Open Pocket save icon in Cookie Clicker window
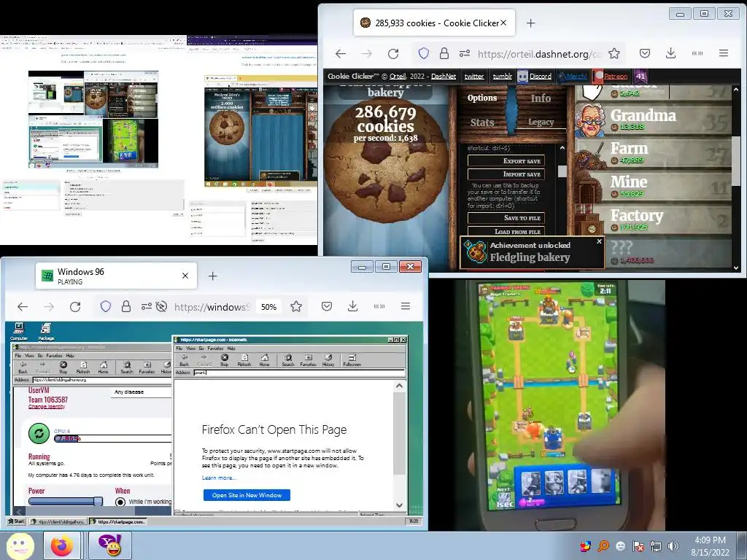 tap(645, 53)
